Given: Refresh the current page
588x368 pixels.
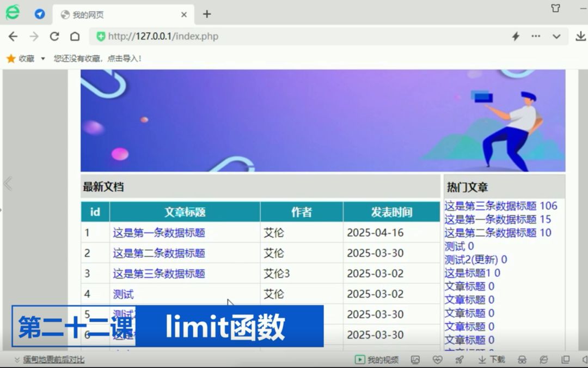Looking at the screenshot, I should click(x=54, y=37).
